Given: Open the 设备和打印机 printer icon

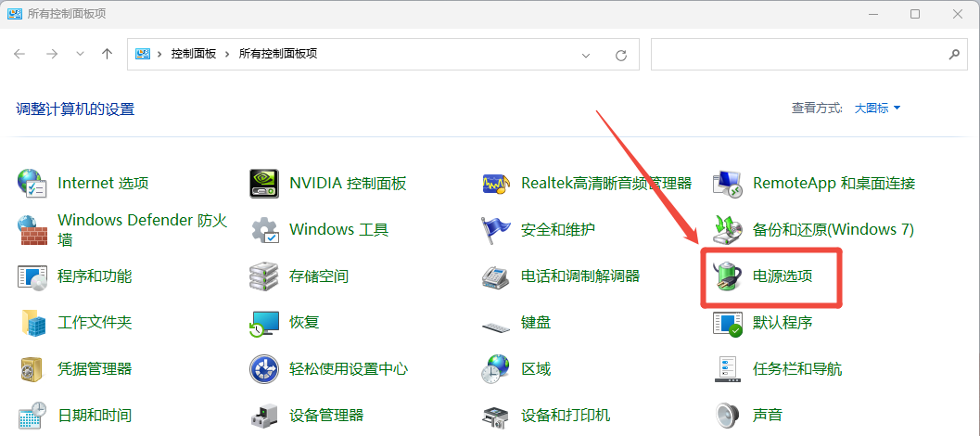Looking at the screenshot, I should tap(497, 416).
